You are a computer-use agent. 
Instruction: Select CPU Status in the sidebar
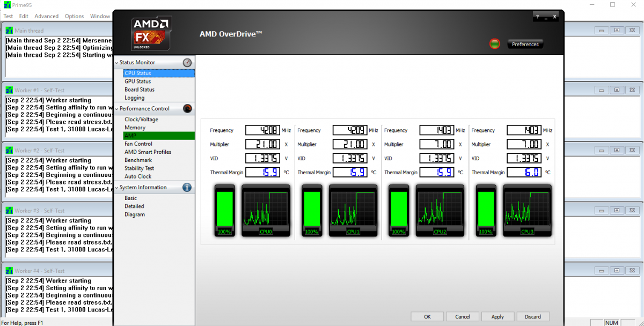(x=159, y=73)
